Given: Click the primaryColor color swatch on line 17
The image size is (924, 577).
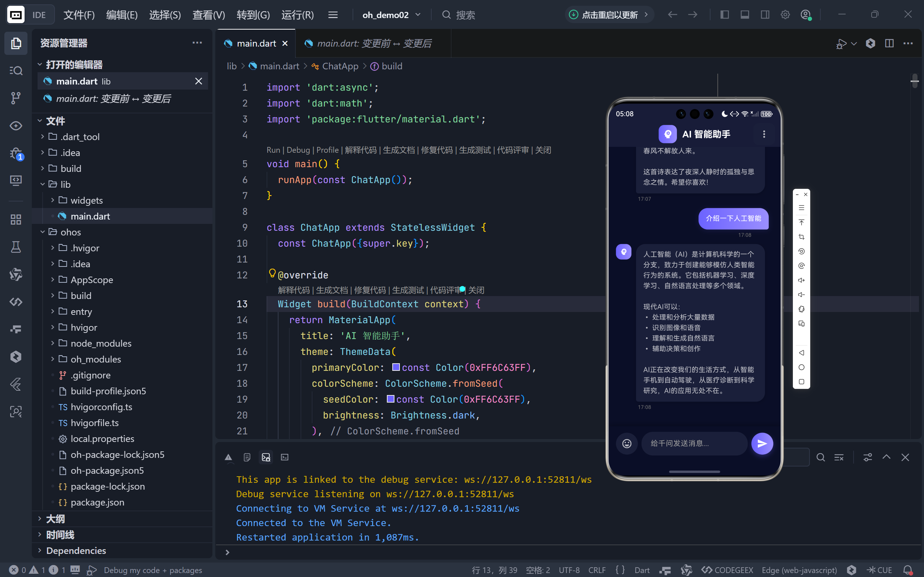Looking at the screenshot, I should pyautogui.click(x=396, y=367).
